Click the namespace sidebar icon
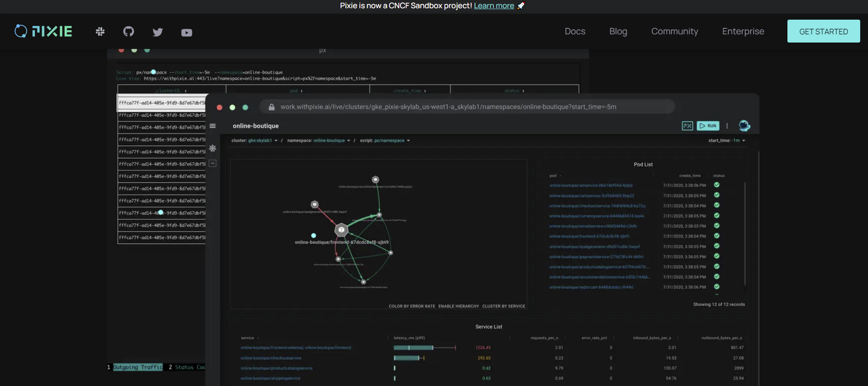 212,163
